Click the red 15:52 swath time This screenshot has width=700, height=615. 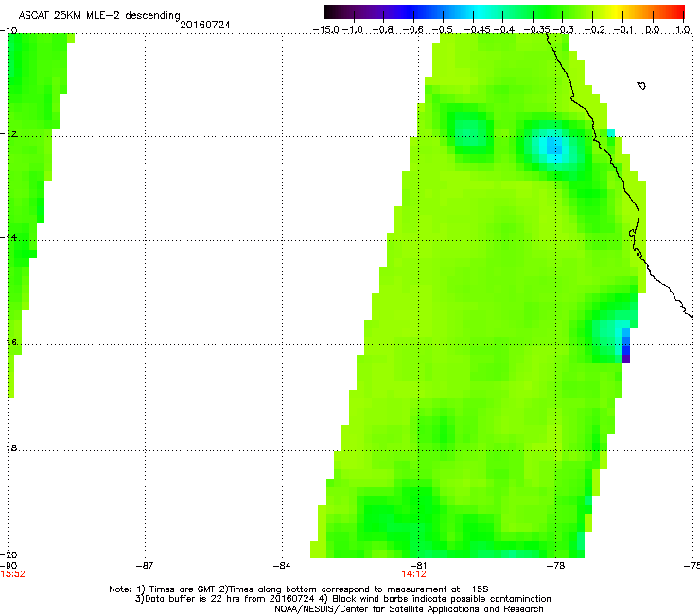(x=13, y=574)
